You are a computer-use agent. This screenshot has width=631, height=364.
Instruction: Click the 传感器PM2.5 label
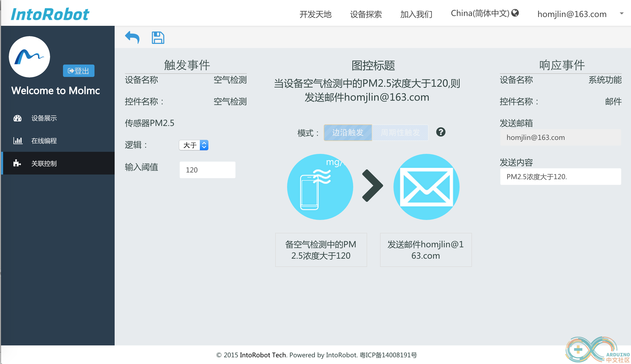(x=149, y=123)
